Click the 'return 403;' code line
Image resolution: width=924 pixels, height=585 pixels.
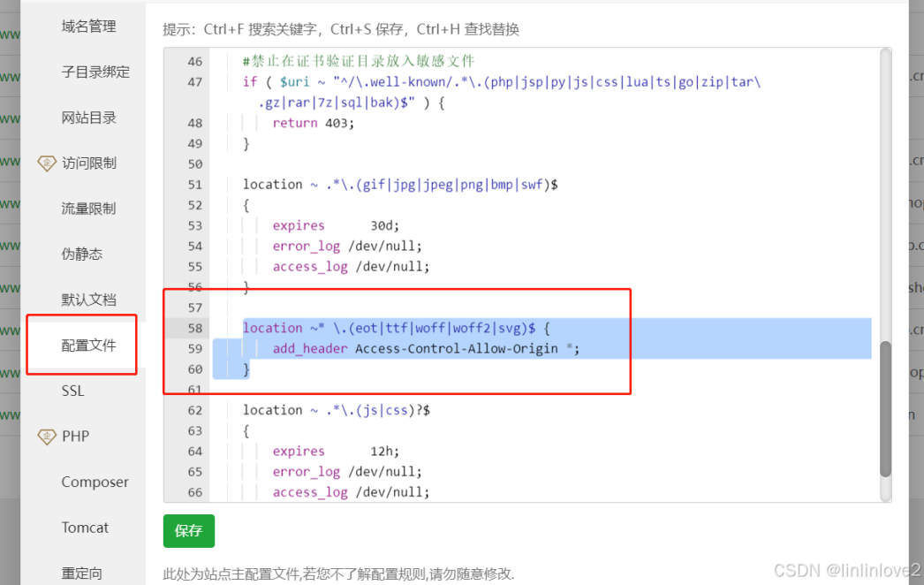(313, 123)
